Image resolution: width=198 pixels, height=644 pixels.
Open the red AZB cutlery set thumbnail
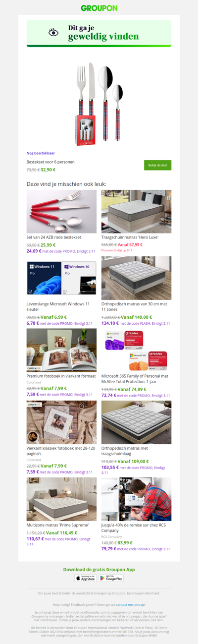pyautogui.click(x=61, y=211)
